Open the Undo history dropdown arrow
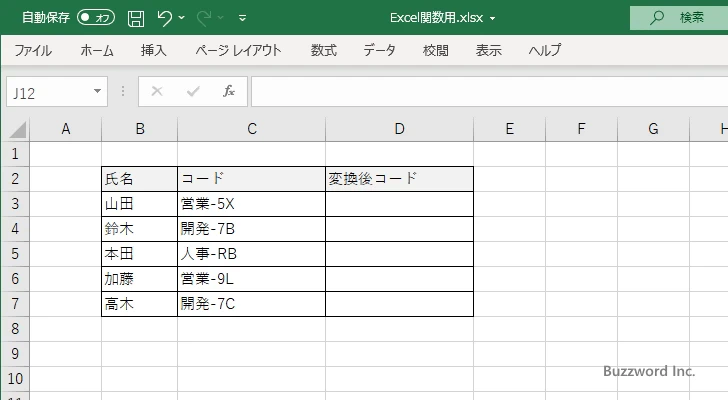Screen dimensions: 728x400 click(x=182, y=18)
